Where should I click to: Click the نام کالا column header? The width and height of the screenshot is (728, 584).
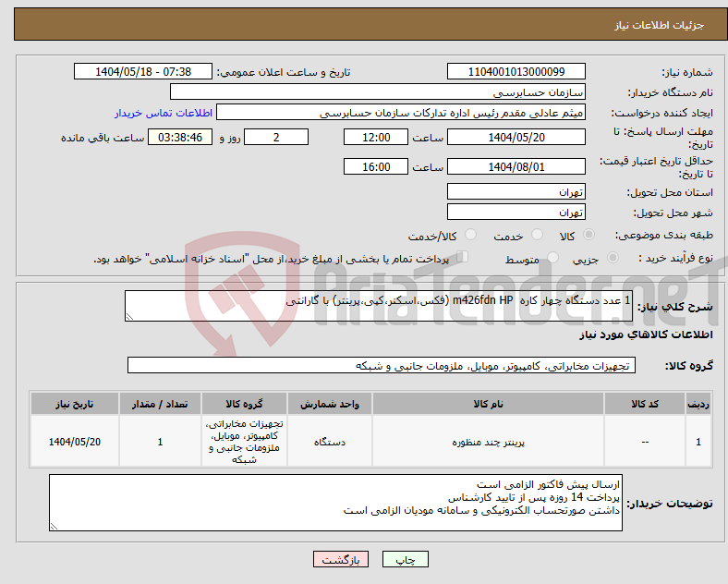coord(488,404)
